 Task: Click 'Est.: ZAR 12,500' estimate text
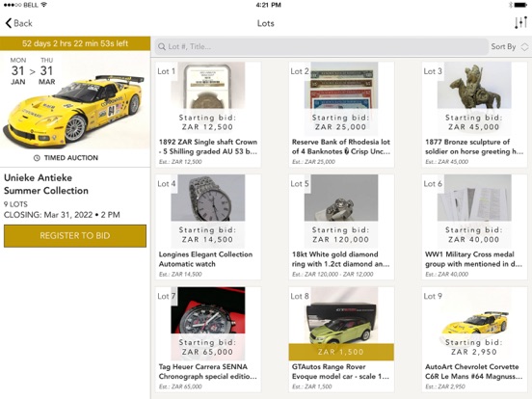tap(180, 162)
